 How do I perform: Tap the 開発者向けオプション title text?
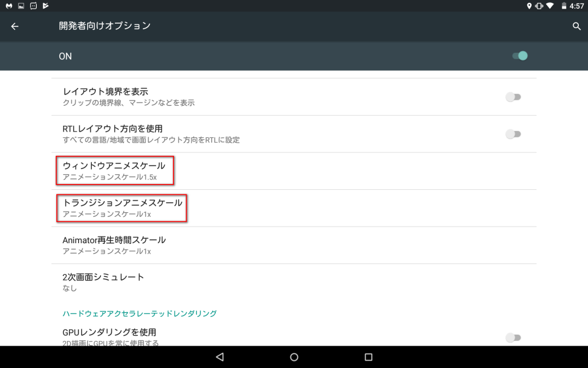[105, 26]
